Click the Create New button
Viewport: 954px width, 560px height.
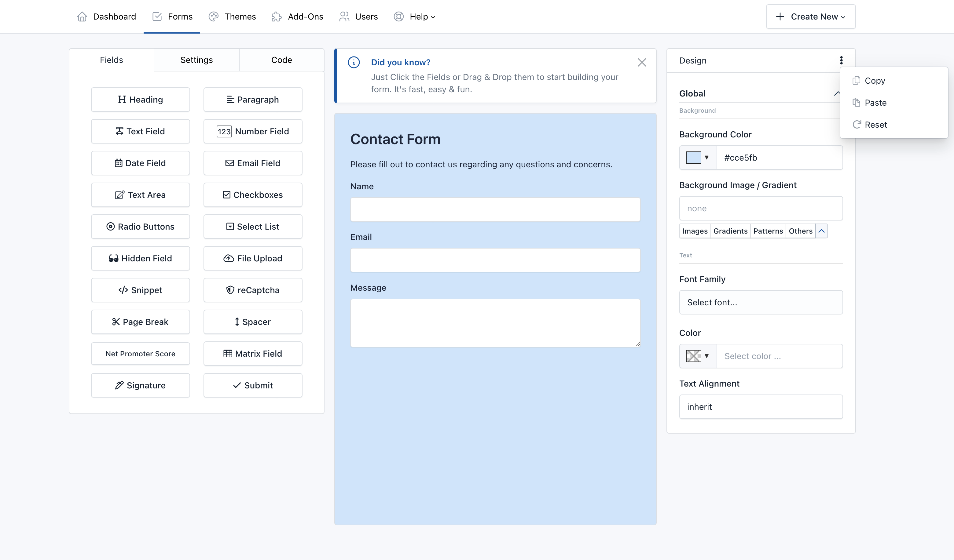coord(810,16)
